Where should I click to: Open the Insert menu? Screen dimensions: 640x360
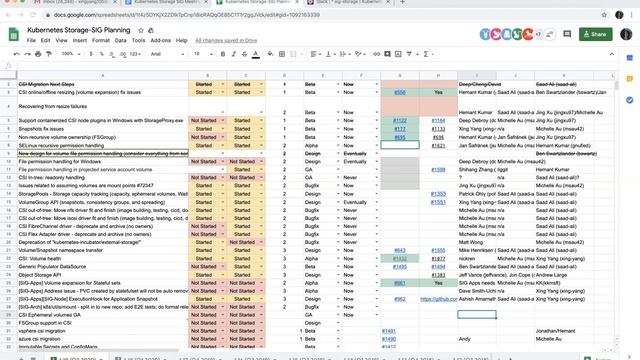click(x=80, y=40)
